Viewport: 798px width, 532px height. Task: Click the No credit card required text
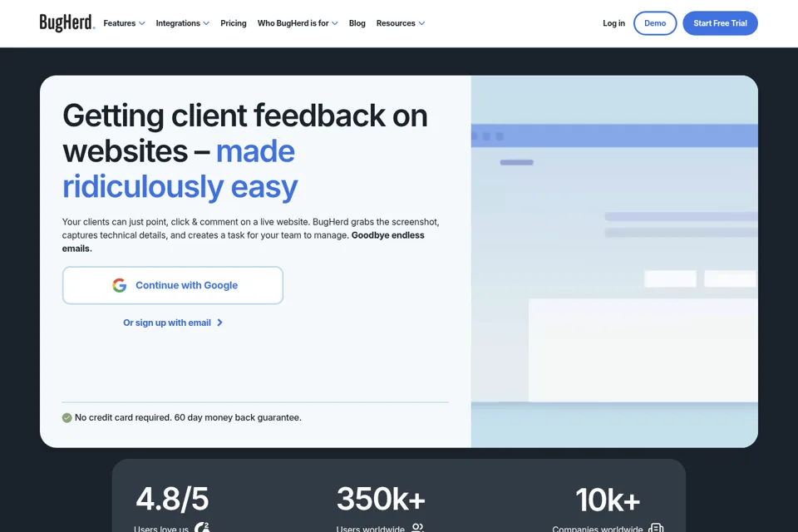tap(188, 417)
